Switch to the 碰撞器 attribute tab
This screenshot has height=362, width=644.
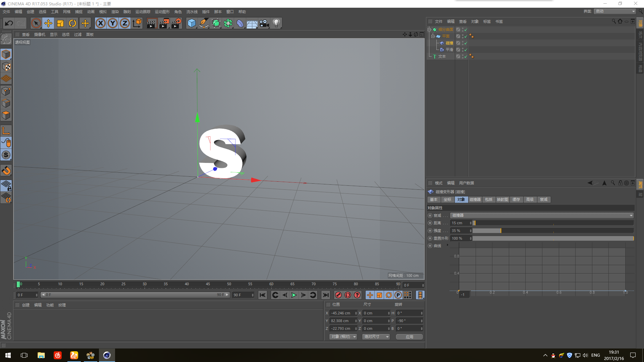(x=475, y=199)
